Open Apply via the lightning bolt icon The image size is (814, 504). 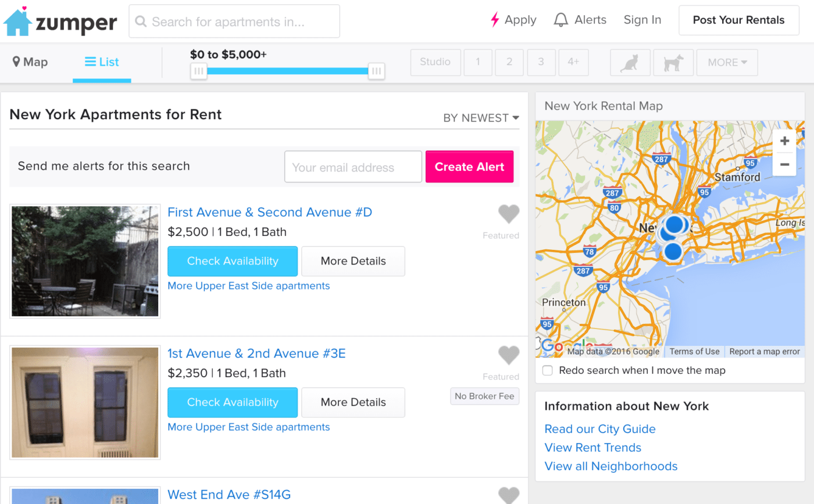[x=494, y=19]
